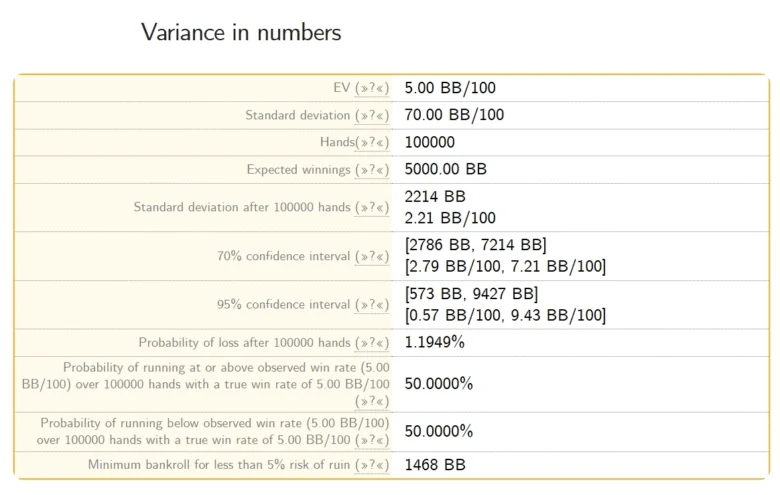Open the help link next to EV
780x495 pixels.
[x=372, y=88]
